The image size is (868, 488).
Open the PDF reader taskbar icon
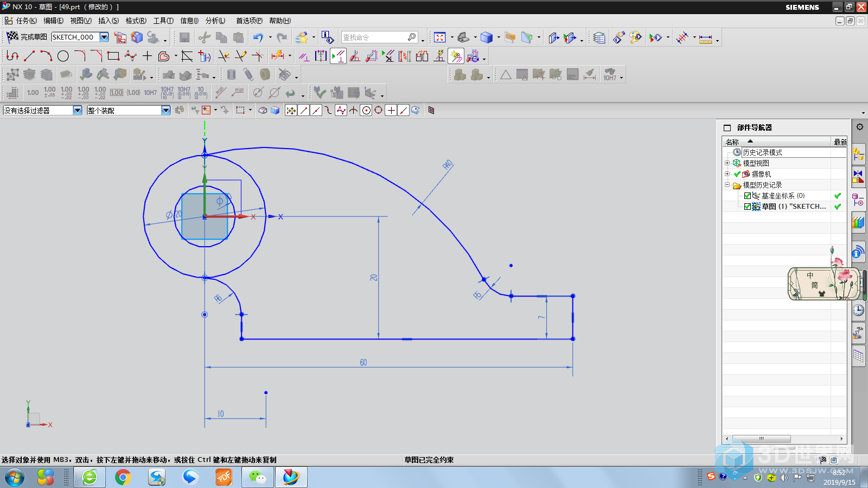[x=224, y=477]
